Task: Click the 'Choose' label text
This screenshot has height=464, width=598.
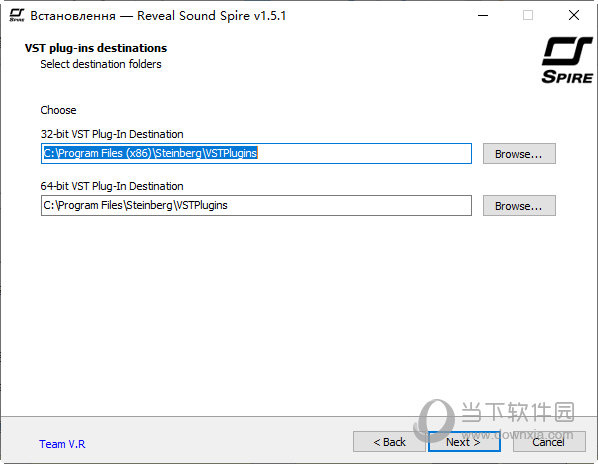Action: pyautogui.click(x=58, y=110)
